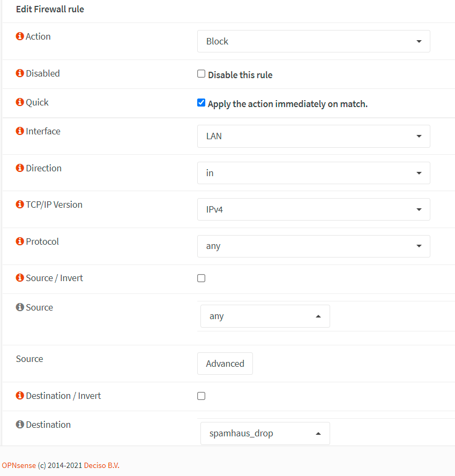This screenshot has width=455, height=476.
Task: Open the TCP/IP Version dropdown
Action: click(314, 209)
